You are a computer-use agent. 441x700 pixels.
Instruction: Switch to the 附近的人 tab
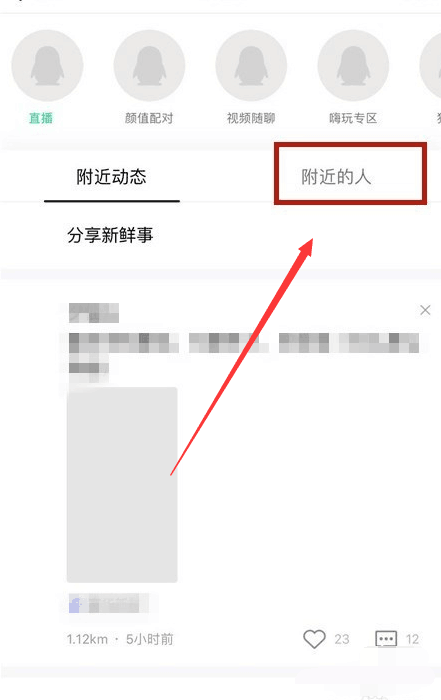(336, 176)
